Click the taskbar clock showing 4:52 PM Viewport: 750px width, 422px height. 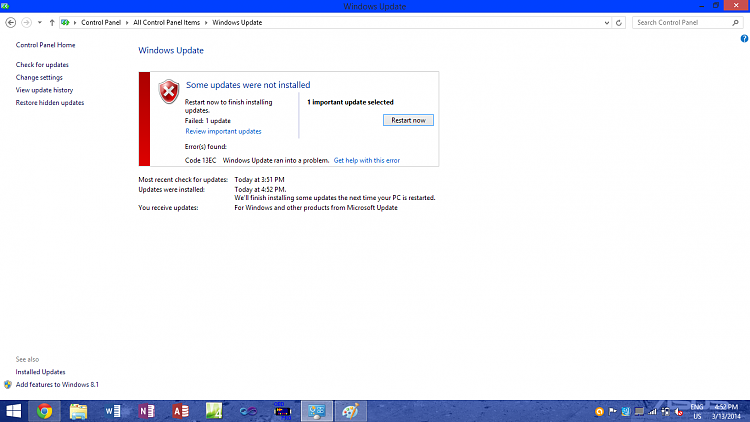click(x=727, y=411)
